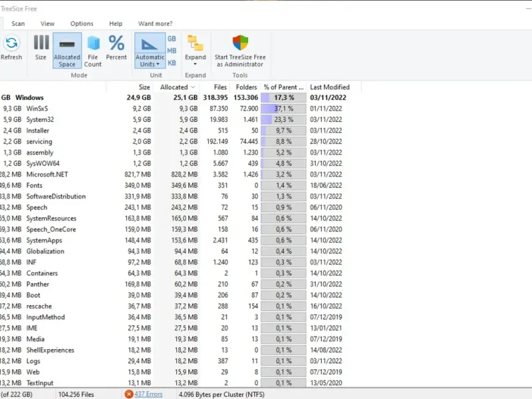
Task: Click the 104.256 Files status entry
Action: [x=76, y=394]
